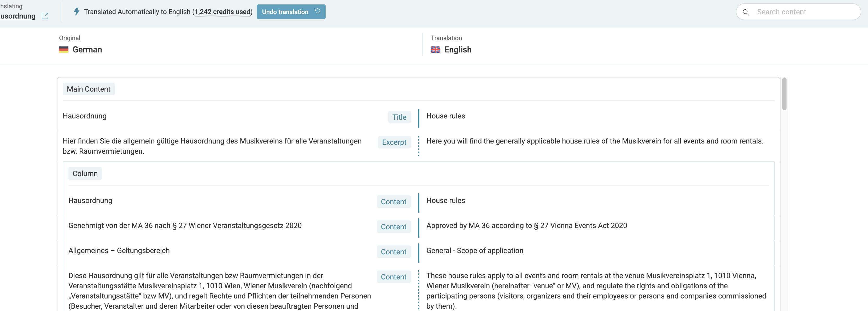Click the Undo translation button

[291, 12]
